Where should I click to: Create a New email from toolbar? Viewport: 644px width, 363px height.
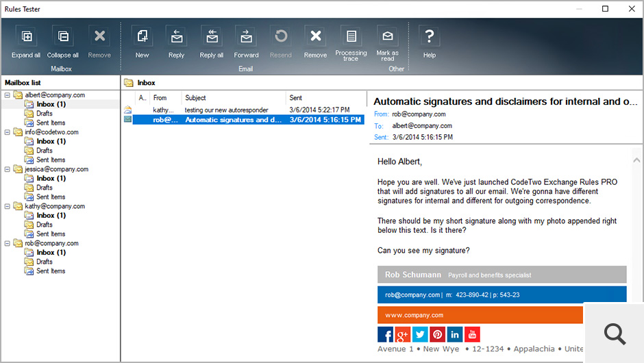(x=142, y=38)
